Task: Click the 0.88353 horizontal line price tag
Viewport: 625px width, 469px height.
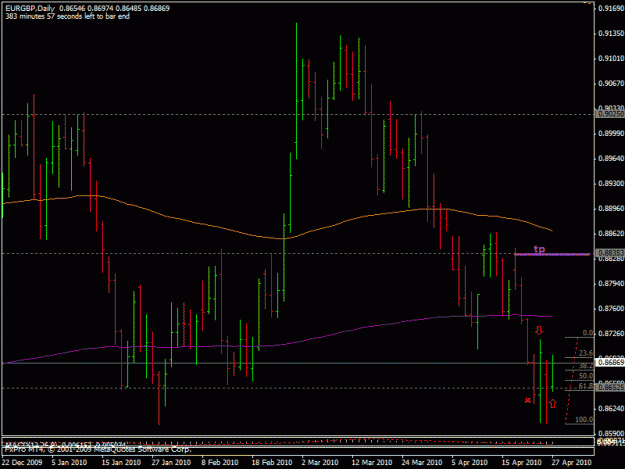Action: point(609,253)
